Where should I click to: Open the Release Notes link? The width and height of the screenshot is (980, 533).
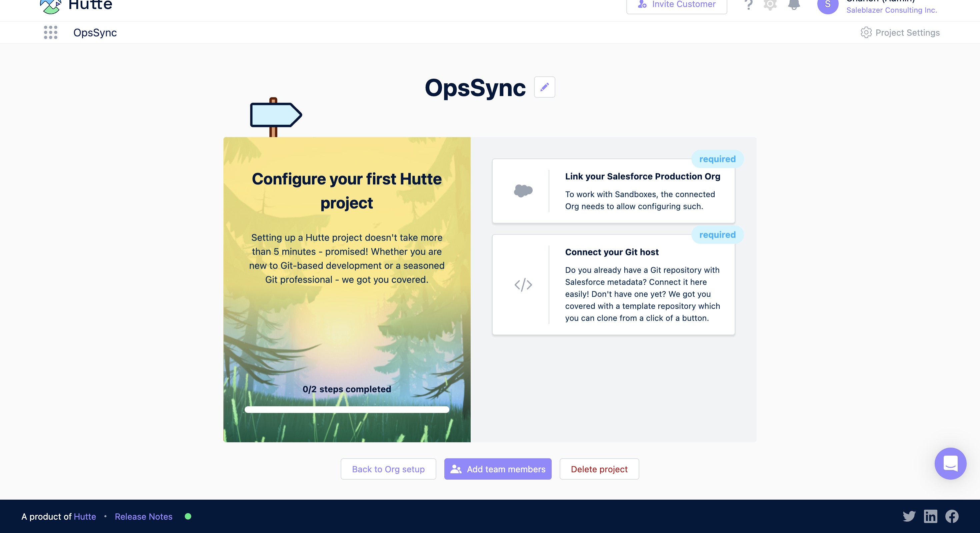143,517
